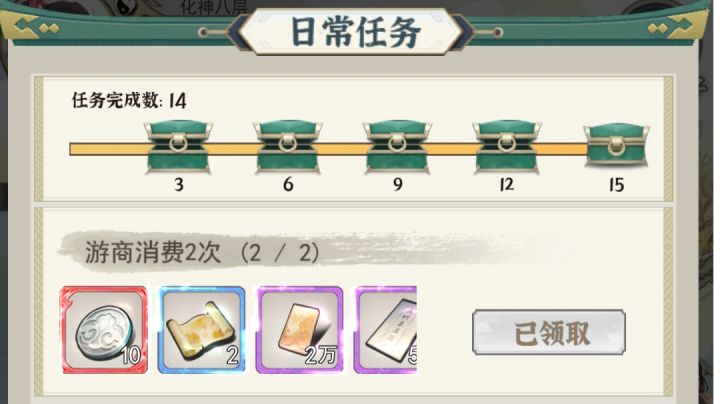Click the yellow task progress bar
The height and width of the screenshot is (404, 720).
(329, 149)
